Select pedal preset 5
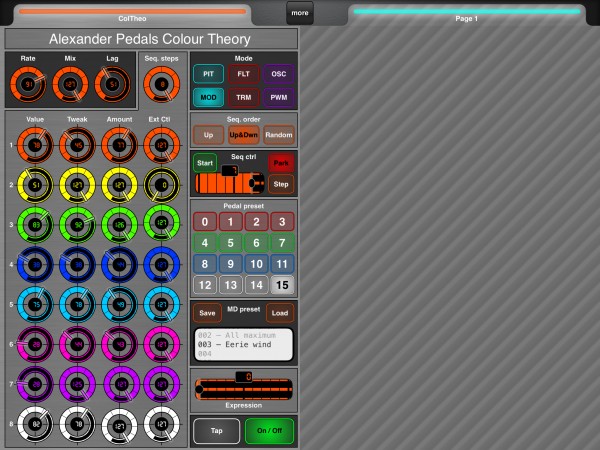 pyautogui.click(x=230, y=243)
